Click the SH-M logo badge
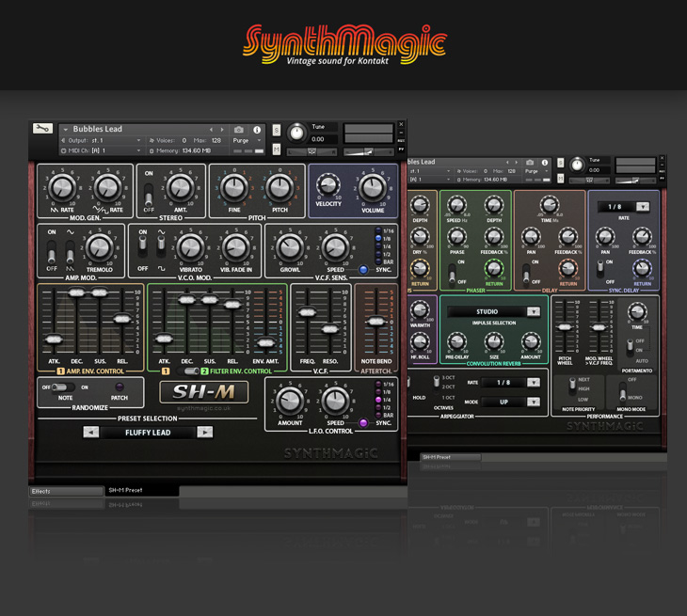 (x=203, y=392)
